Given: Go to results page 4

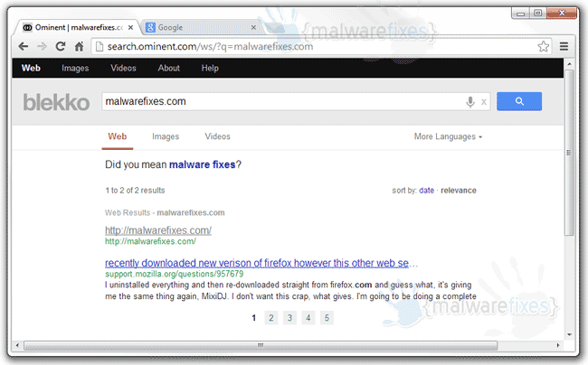Looking at the screenshot, I should (x=308, y=318).
